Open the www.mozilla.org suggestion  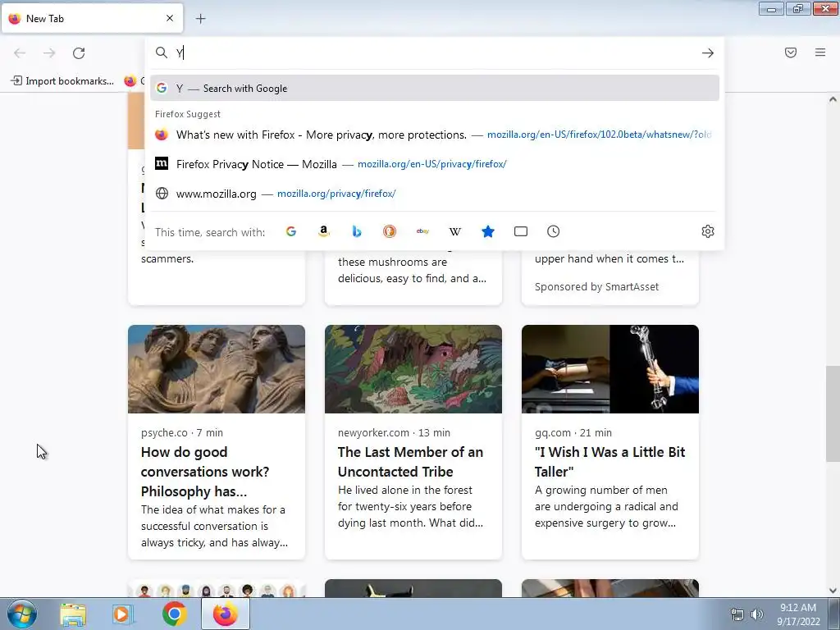tap(435, 194)
